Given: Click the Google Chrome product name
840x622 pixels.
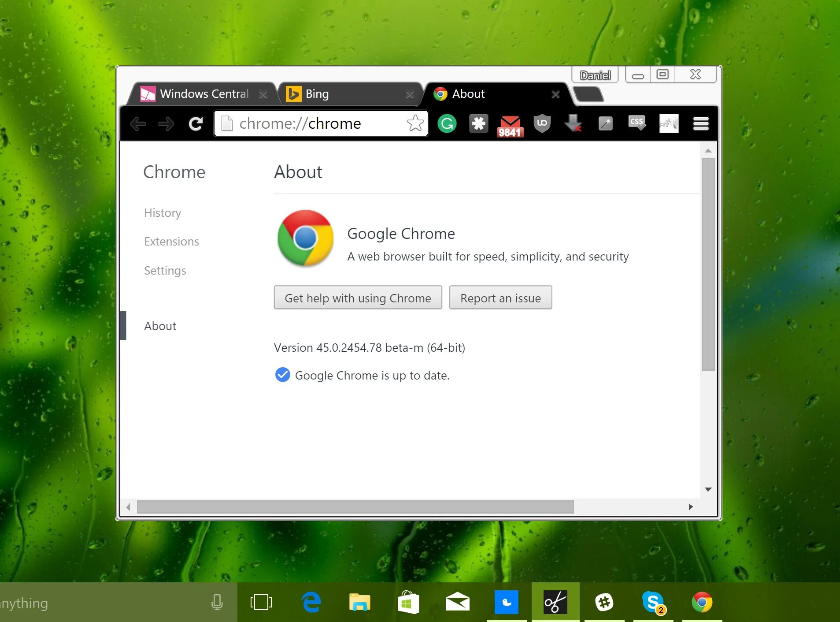Looking at the screenshot, I should [x=401, y=234].
